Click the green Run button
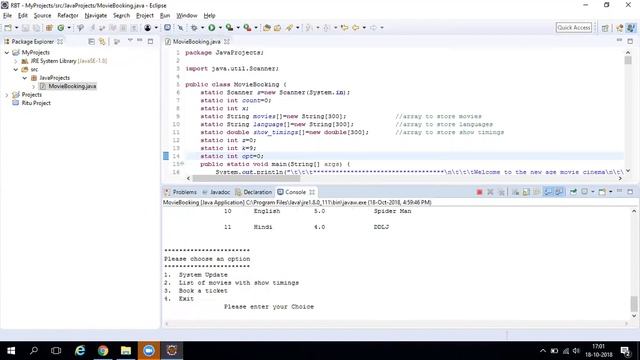Viewport: 640px width, 360px height. 211,28
